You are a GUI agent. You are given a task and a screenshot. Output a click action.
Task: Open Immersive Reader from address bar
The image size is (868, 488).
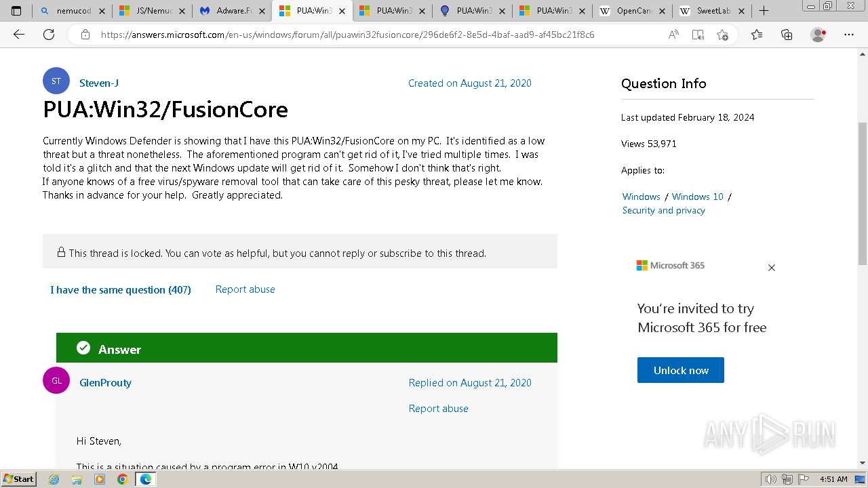698,35
